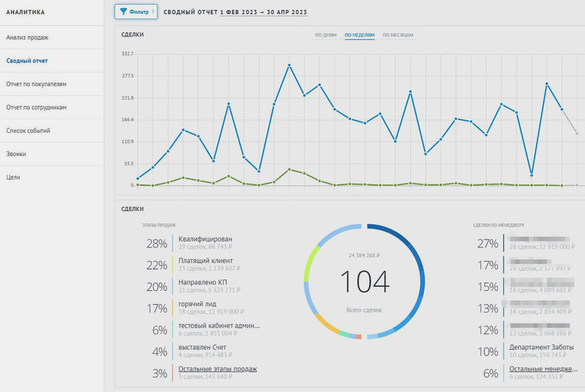Select the Платящий клиент stage
The image size is (585, 392).
pos(206,261)
